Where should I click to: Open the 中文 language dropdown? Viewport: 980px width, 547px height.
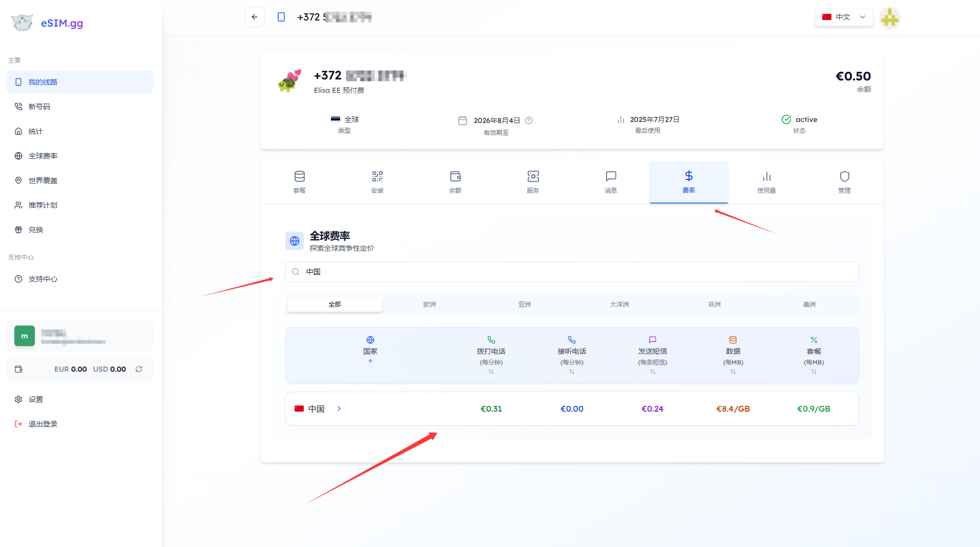point(844,17)
